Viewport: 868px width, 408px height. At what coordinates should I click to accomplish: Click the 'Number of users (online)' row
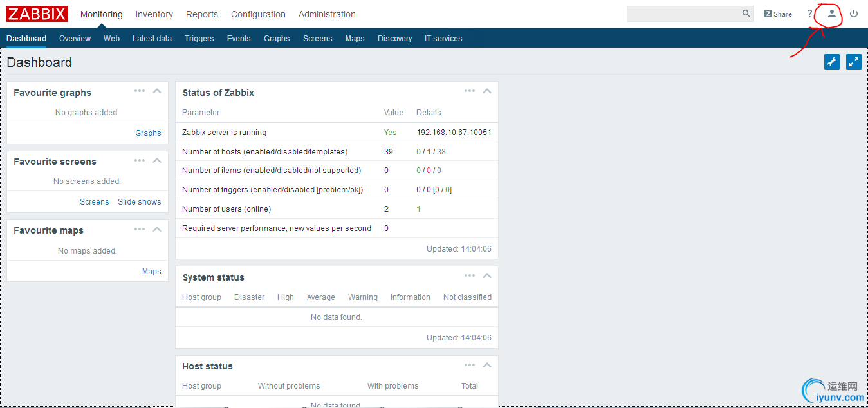click(x=337, y=209)
